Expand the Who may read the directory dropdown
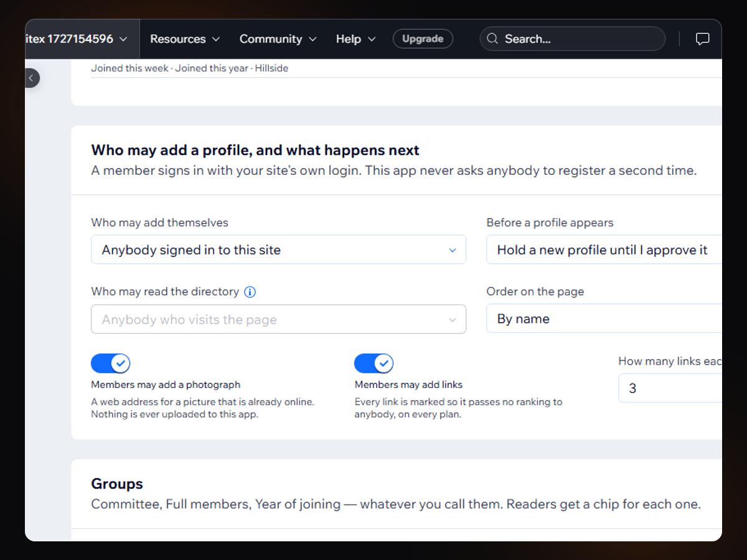Screen dimensions: 747x560 pos(278,319)
